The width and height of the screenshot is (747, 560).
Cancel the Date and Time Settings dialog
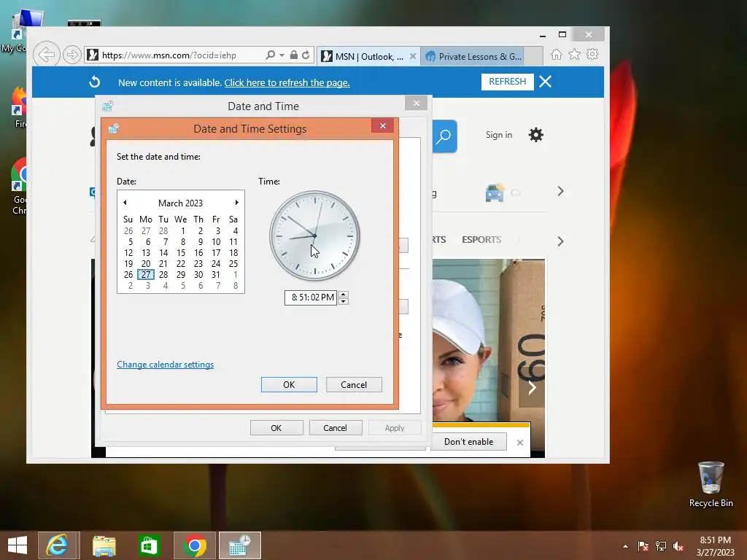354,385
